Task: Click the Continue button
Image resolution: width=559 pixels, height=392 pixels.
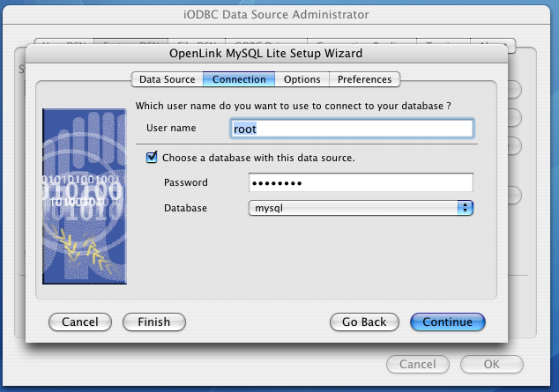Action: [448, 322]
